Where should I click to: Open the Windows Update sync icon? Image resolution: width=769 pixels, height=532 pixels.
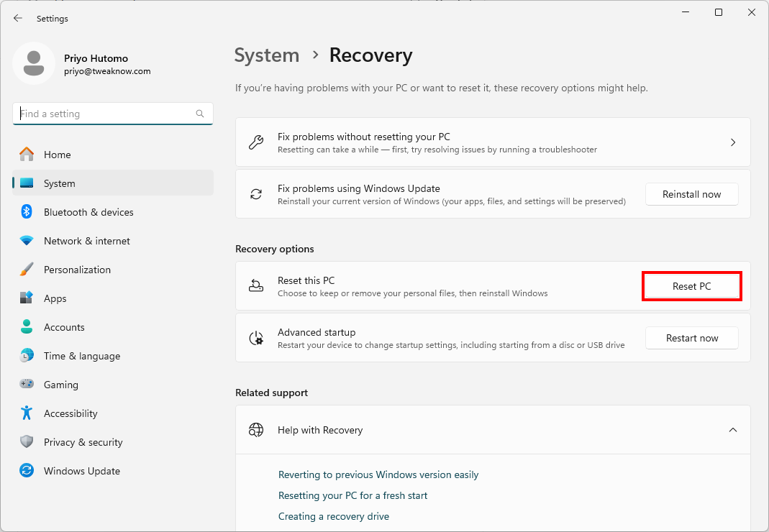(x=27, y=471)
